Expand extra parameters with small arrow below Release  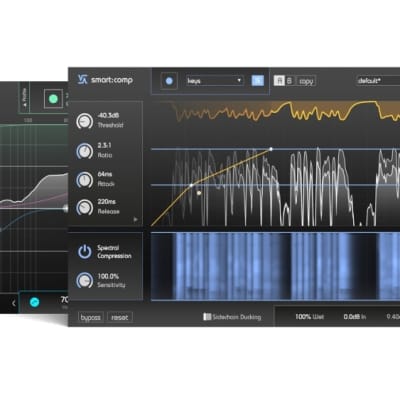point(135,219)
